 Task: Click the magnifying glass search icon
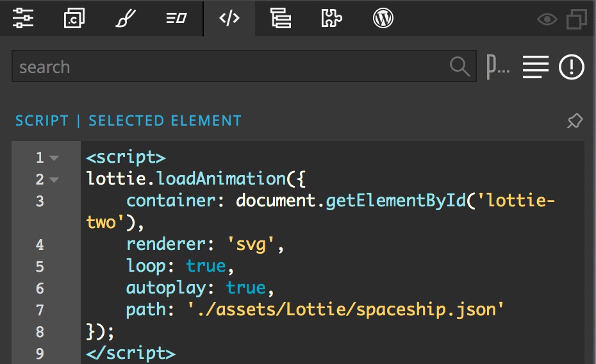click(x=459, y=67)
